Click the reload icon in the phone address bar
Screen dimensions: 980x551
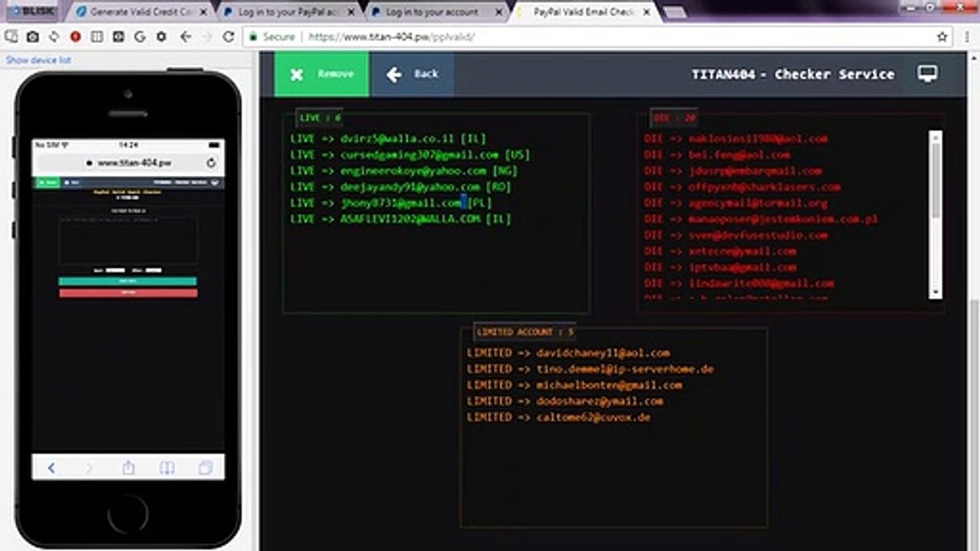click(211, 163)
